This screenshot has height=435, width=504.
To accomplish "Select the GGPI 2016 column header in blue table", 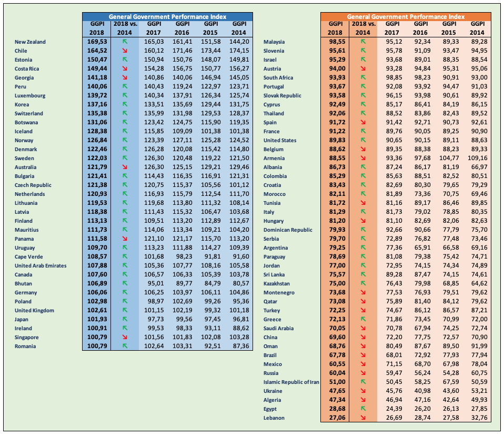I will coord(182,28).
